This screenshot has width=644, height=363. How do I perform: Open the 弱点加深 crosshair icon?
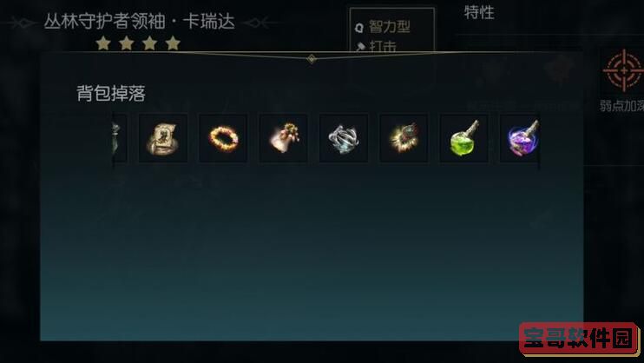tap(624, 70)
